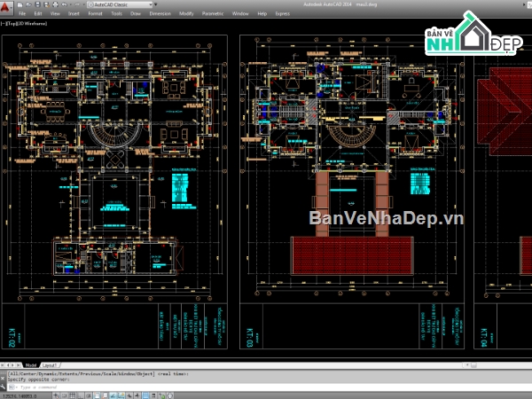Open the AutoCAD application menu button

pos(6,7)
